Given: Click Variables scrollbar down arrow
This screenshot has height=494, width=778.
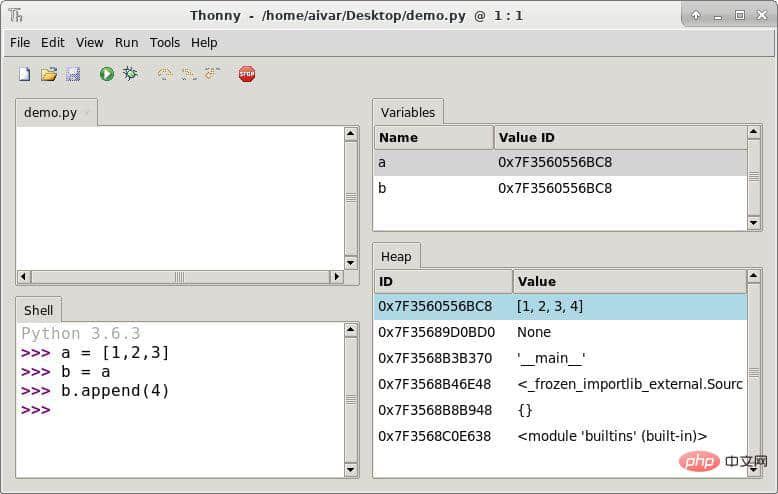Looking at the screenshot, I should [x=754, y=223].
